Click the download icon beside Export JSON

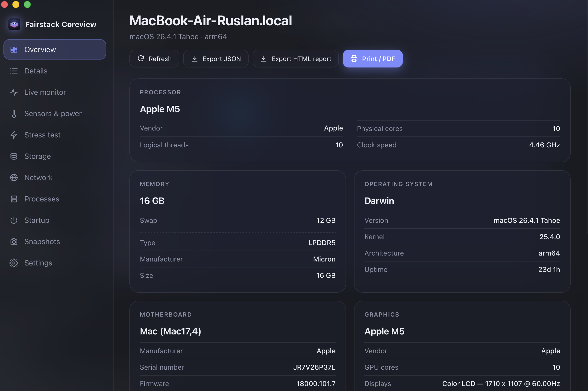pyautogui.click(x=195, y=59)
